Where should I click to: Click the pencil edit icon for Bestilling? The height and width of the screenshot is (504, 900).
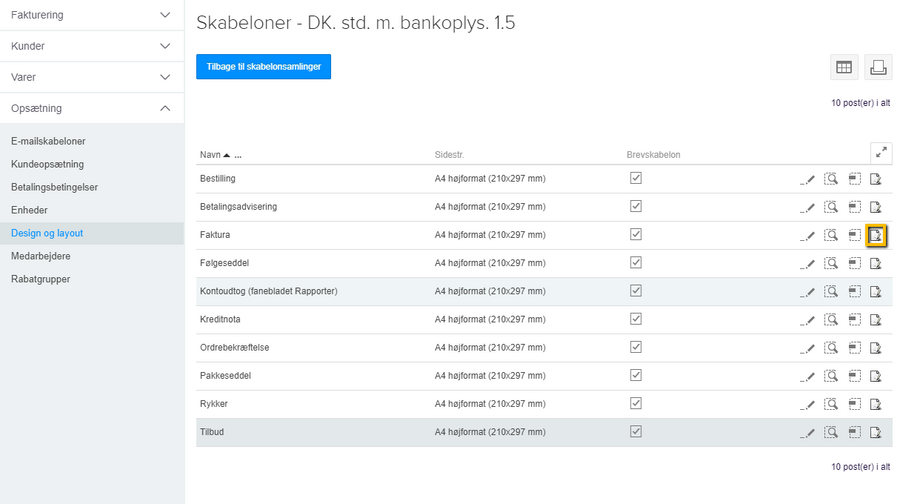coord(808,179)
